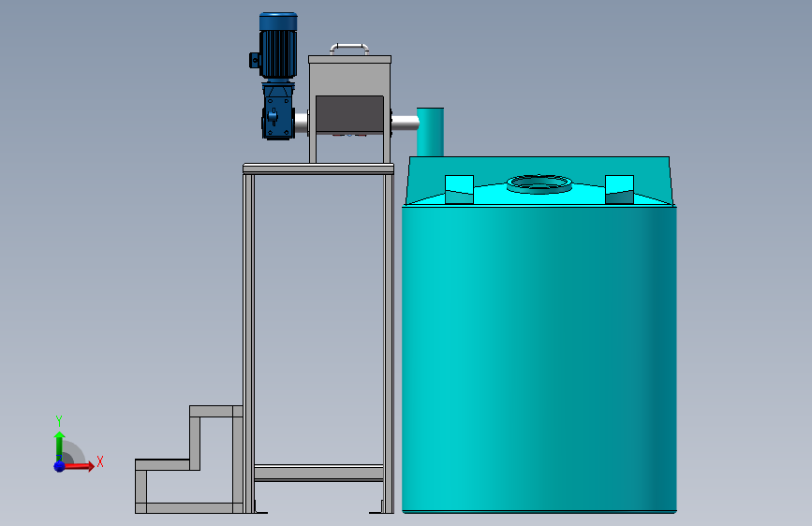This screenshot has height=526, width=812.
Task: Select the blue gear reducer below the motor
Action: (x=278, y=110)
